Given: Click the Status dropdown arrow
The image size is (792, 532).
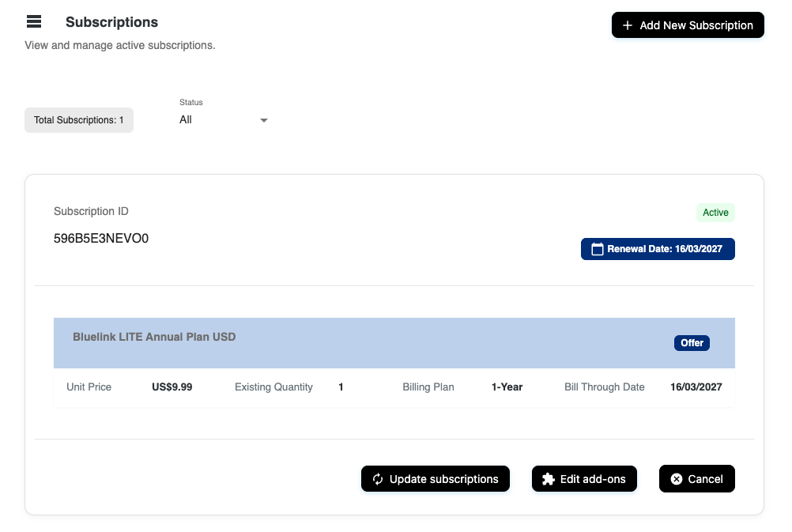Looking at the screenshot, I should (264, 120).
